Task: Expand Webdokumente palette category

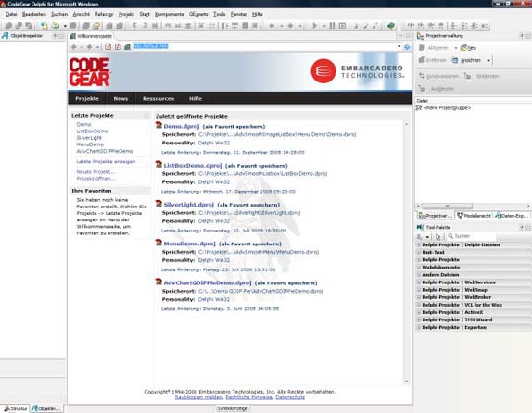Action: (474, 268)
